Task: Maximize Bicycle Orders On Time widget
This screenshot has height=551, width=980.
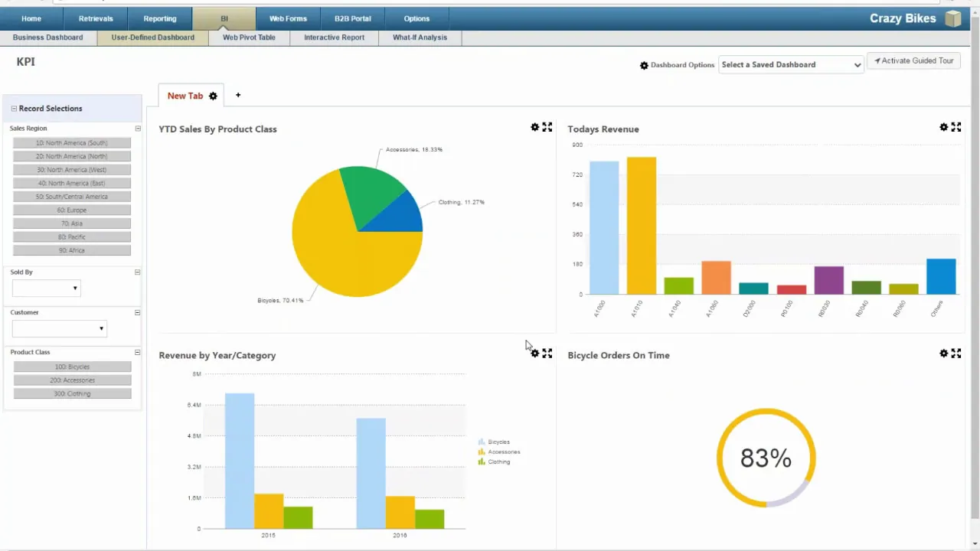Action: coord(955,354)
